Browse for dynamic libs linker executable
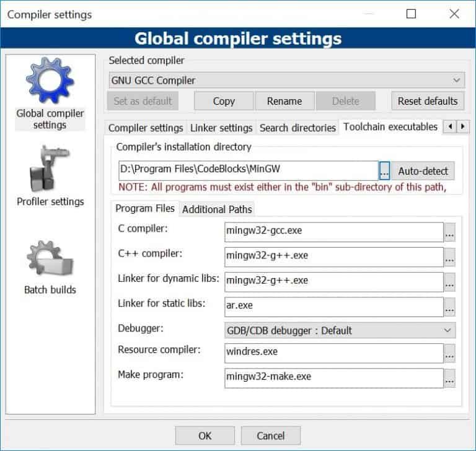476x451 pixels. click(449, 282)
